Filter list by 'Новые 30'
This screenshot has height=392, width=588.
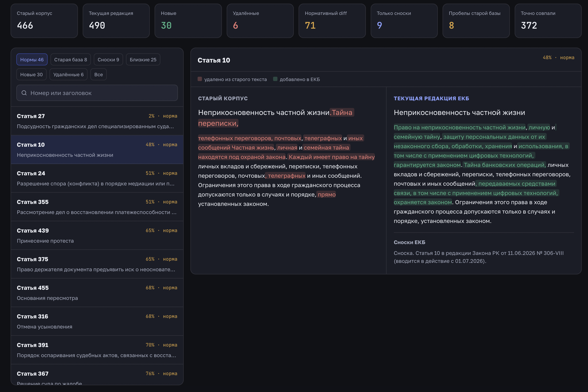tap(31, 75)
